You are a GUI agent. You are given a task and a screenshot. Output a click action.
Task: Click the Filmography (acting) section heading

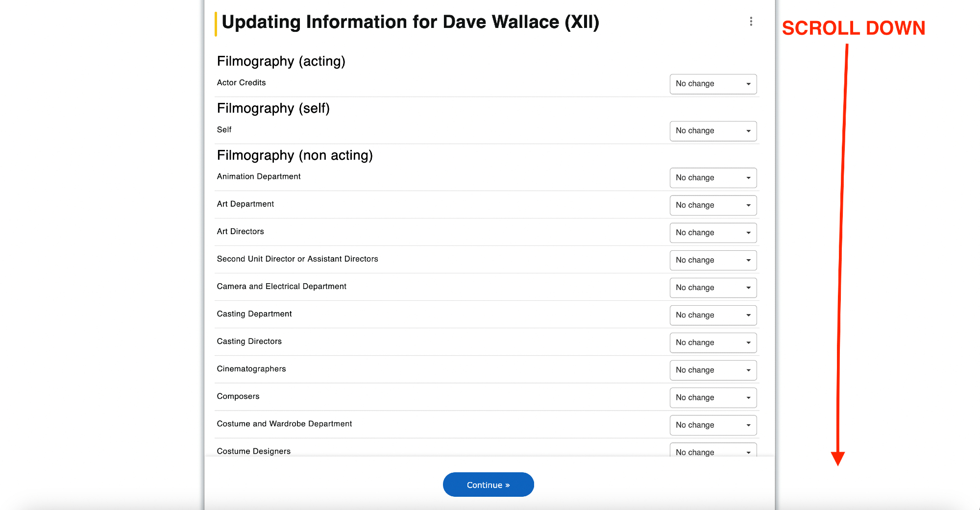281,61
